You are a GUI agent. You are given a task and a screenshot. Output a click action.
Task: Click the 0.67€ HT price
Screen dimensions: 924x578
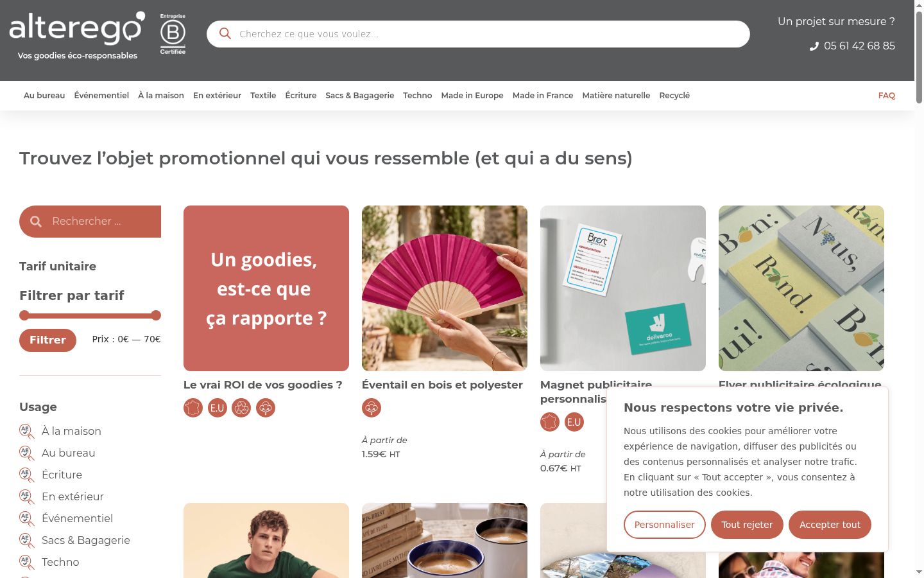(560, 469)
